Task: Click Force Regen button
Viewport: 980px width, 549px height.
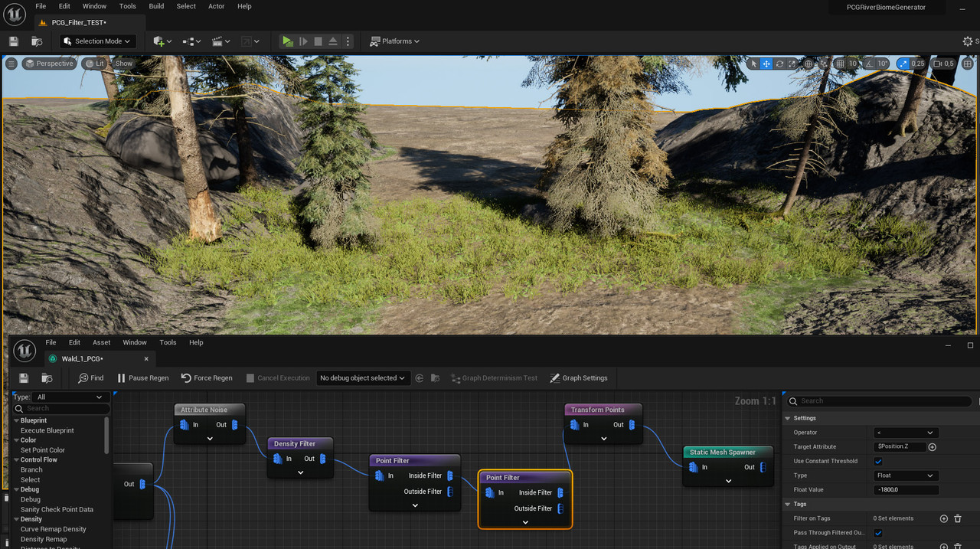Action: point(207,378)
